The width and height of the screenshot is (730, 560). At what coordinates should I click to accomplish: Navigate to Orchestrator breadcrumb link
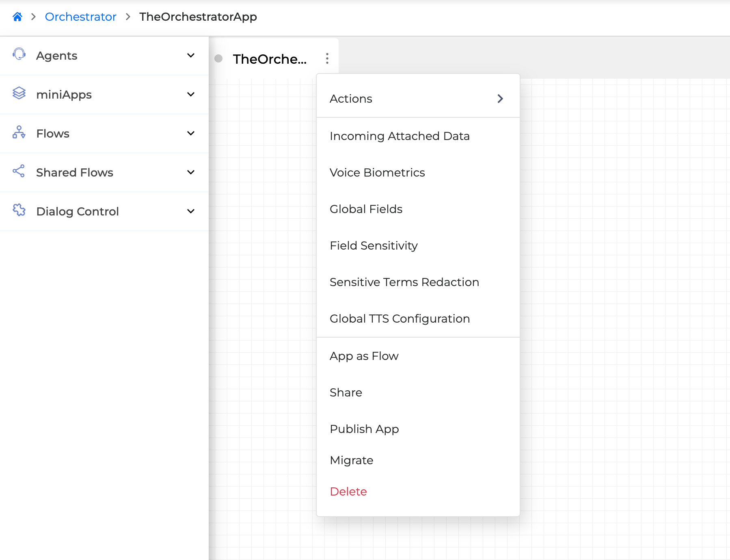click(x=80, y=16)
